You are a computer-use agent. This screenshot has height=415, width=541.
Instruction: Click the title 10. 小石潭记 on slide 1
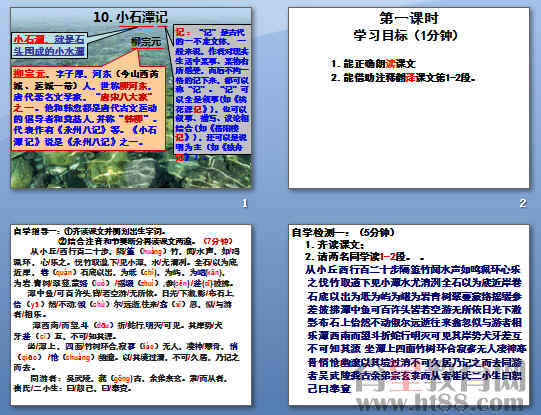(130, 17)
